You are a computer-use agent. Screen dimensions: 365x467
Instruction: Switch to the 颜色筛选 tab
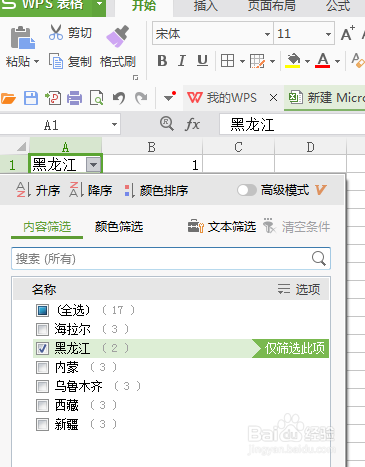119,227
